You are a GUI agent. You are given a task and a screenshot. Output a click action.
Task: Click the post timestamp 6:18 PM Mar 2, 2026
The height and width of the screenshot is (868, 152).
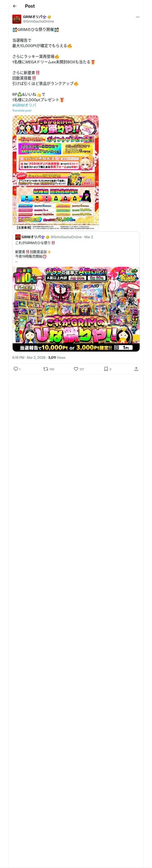coord(29,358)
